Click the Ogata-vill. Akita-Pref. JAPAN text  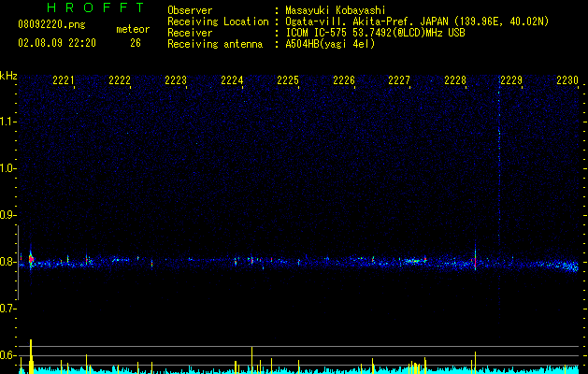click(x=366, y=22)
